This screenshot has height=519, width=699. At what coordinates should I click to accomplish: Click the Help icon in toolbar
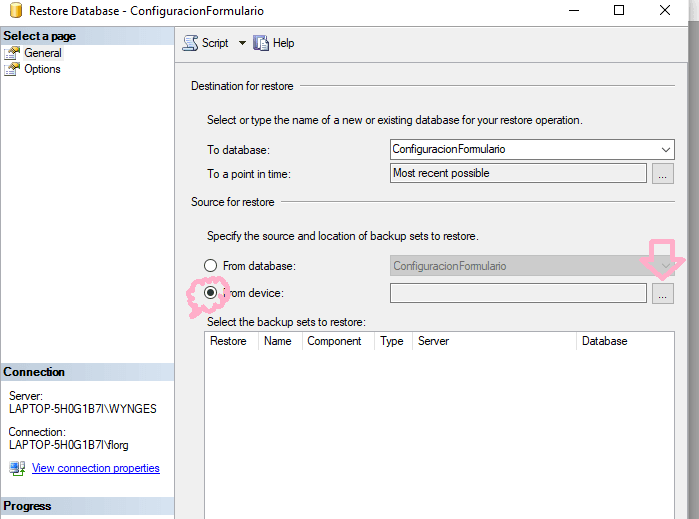pyautogui.click(x=262, y=43)
